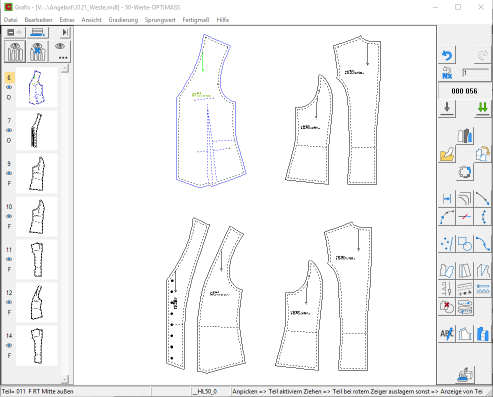This screenshot has width=493, height=397.
Task: Open the Gradierung menu
Action: (123, 20)
